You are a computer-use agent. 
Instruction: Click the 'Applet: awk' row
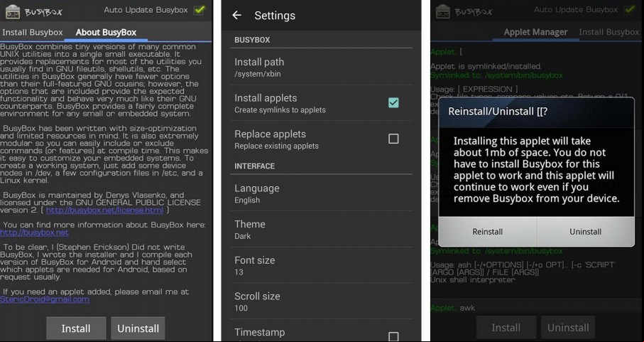tap(453, 308)
